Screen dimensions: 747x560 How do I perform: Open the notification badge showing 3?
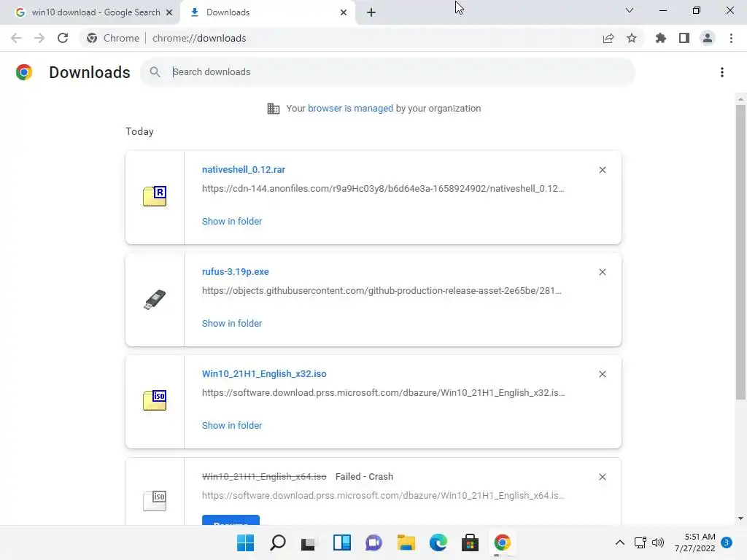coord(727,542)
